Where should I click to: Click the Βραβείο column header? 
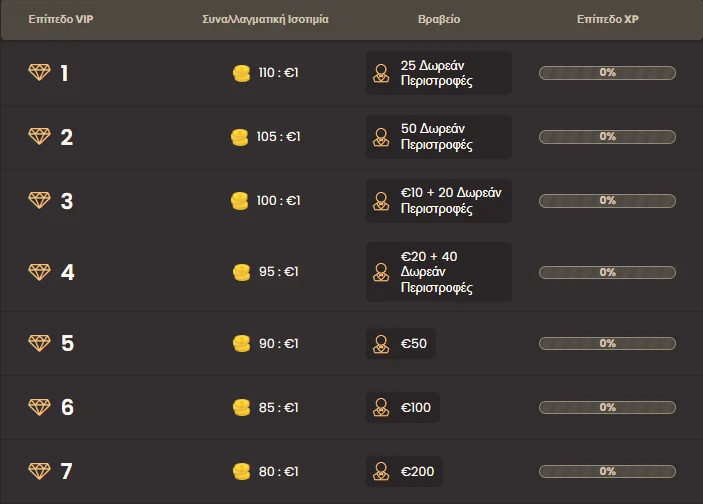pos(438,19)
